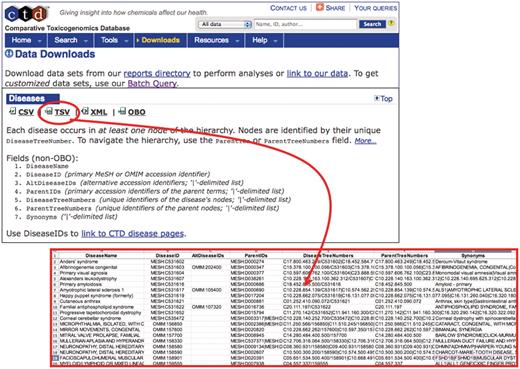
Task: Download diseases as CSV link
Action: (26, 112)
